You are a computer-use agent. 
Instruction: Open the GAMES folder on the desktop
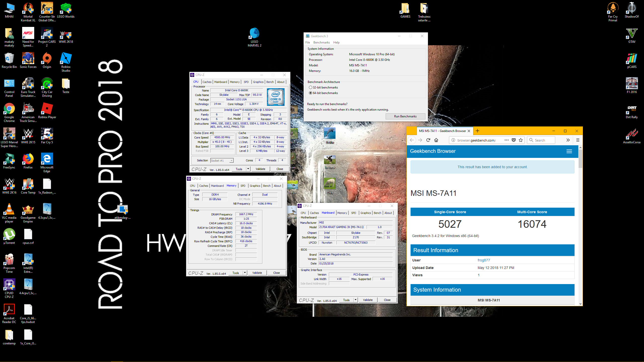[405, 11]
